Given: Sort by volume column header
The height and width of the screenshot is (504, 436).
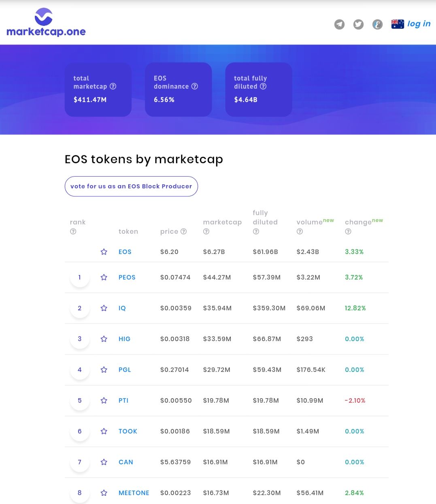Looking at the screenshot, I should [309, 222].
